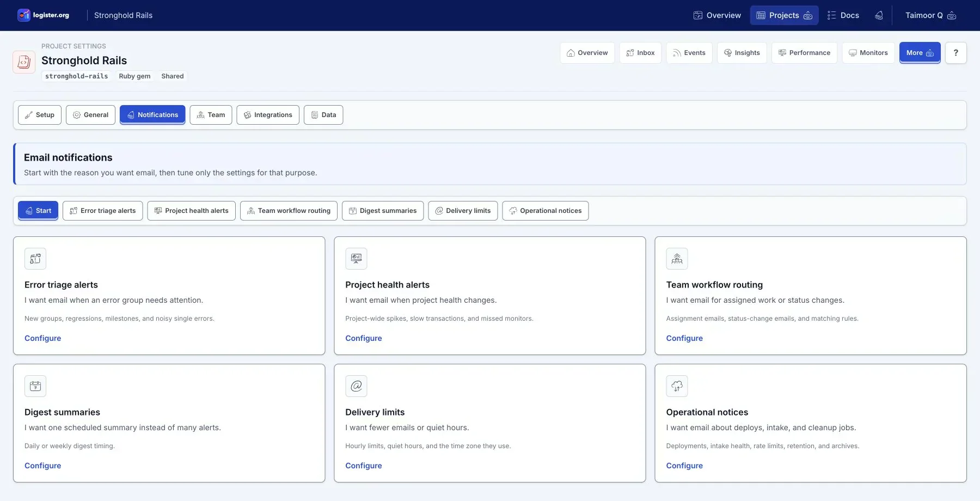Open the project Events page
This screenshot has height=501, width=980.
point(689,53)
